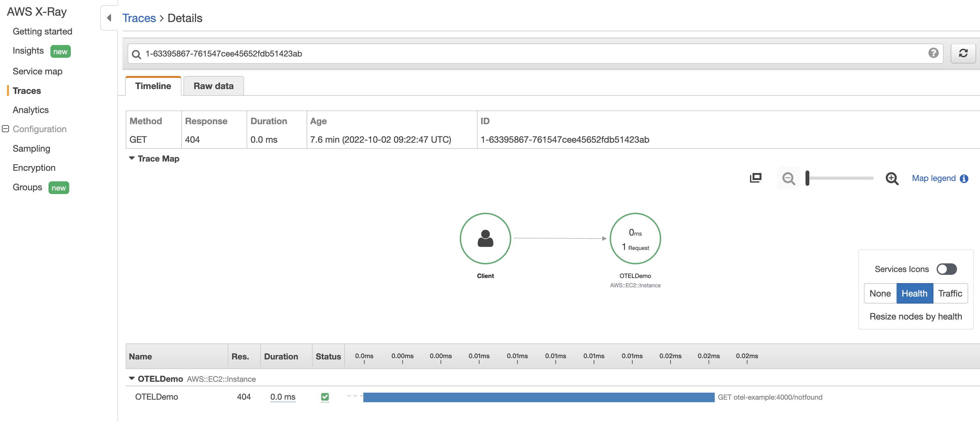Select the Health node sizing option
The height and width of the screenshot is (422, 980).
pos(914,293)
